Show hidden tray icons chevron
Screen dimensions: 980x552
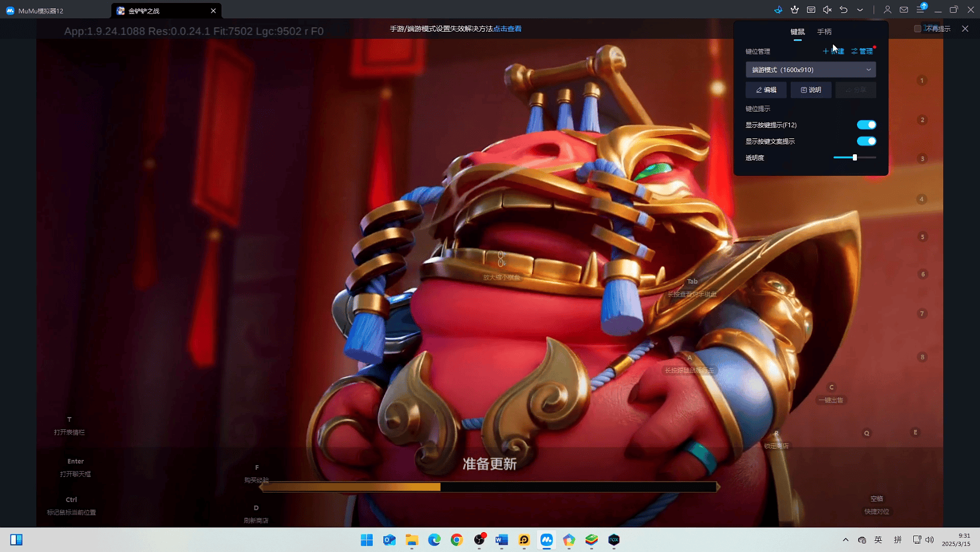click(845, 540)
